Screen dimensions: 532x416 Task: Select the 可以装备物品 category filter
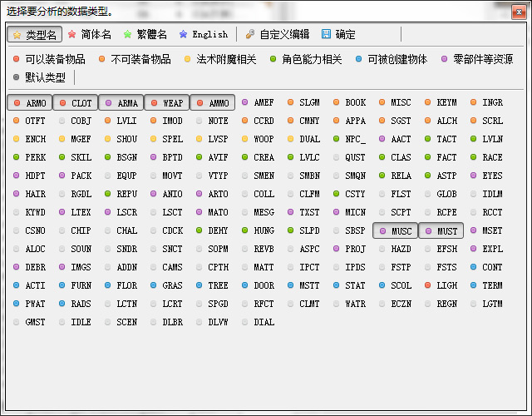(49, 59)
